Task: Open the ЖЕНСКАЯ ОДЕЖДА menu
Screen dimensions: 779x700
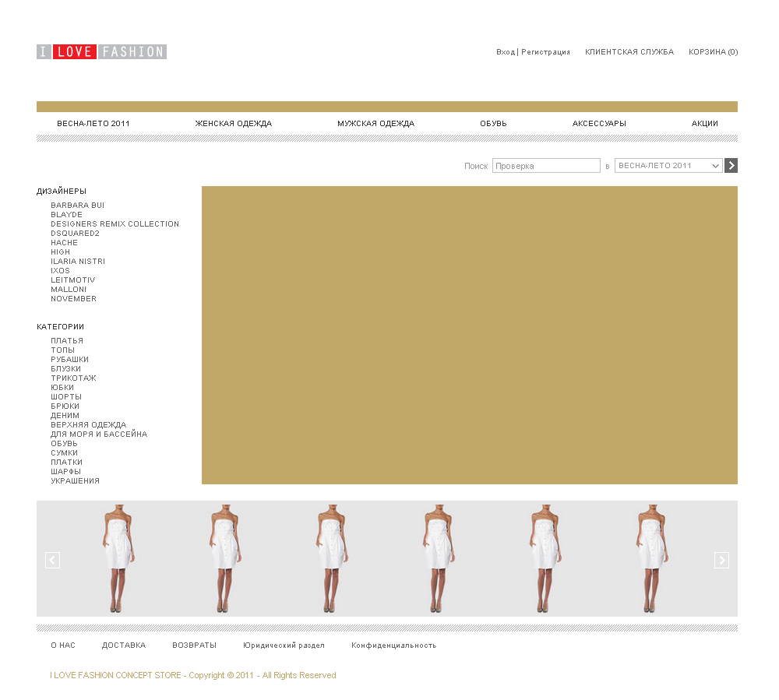Action: pos(233,124)
